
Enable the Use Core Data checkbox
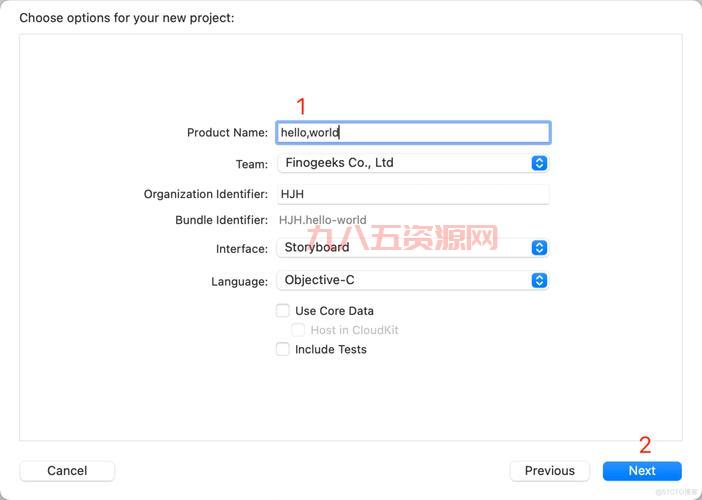click(283, 310)
